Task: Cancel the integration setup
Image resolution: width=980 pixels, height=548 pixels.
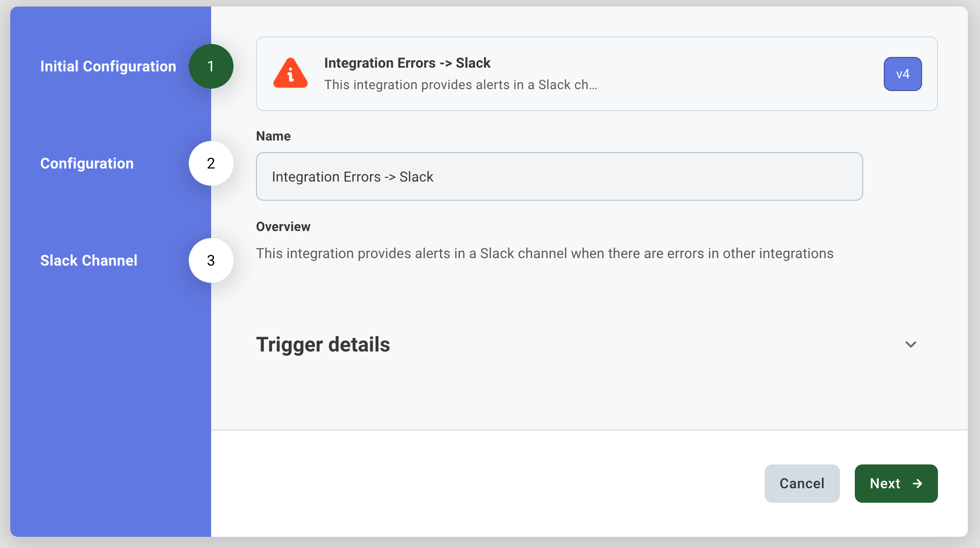Action: click(x=802, y=484)
